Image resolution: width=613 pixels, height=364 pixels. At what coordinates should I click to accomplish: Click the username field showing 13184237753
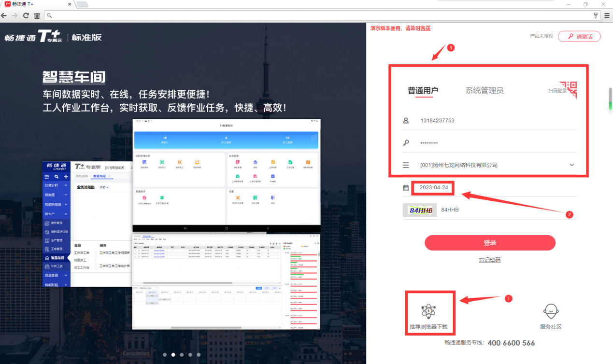point(490,121)
